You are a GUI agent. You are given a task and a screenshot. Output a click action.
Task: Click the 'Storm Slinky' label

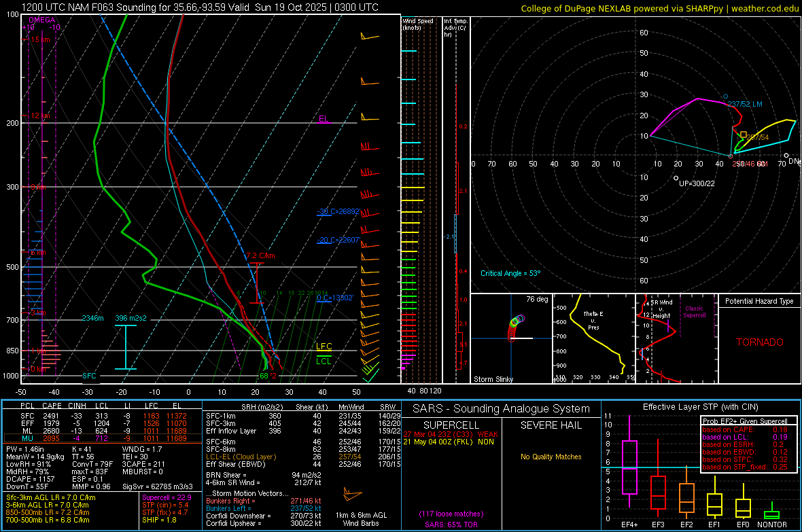coord(493,379)
